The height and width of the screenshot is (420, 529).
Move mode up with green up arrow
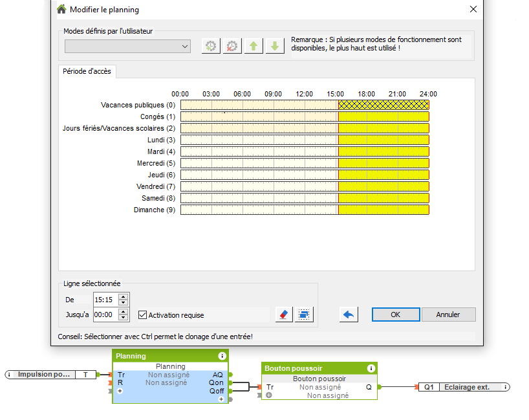click(254, 46)
